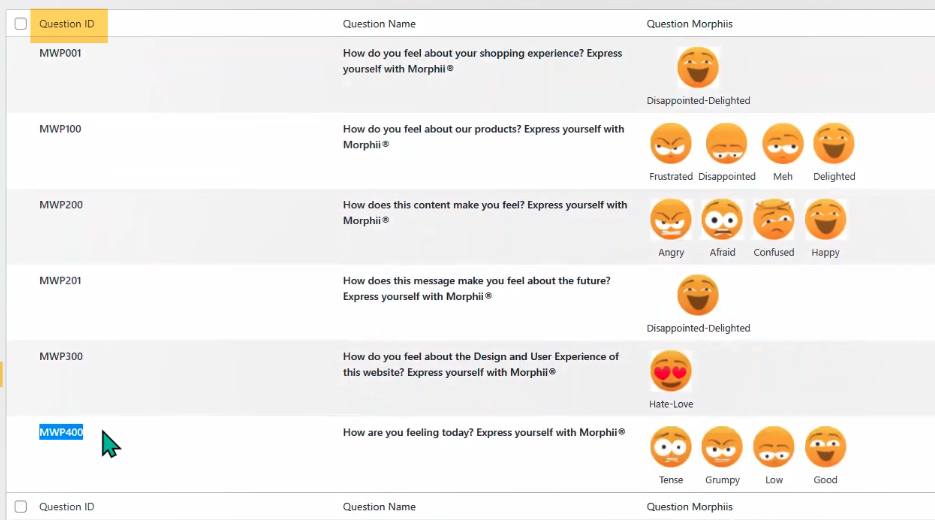Viewport: 935px width, 520px height.
Task: Pick the Meh Morphii face
Action: 783,145
